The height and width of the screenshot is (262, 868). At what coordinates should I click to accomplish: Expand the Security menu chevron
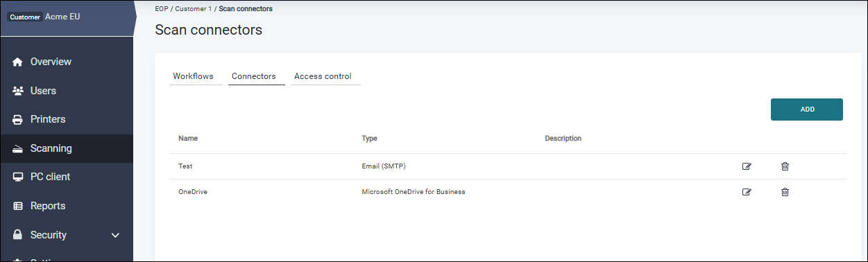116,235
